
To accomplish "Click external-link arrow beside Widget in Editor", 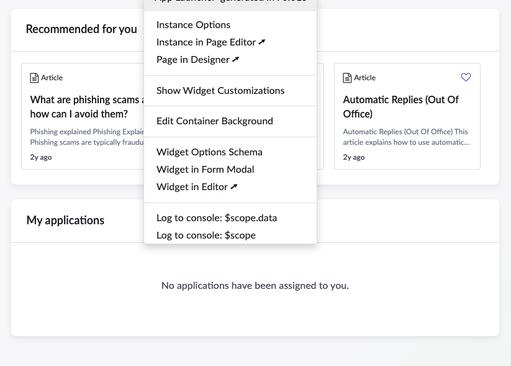I will click(x=234, y=187).
